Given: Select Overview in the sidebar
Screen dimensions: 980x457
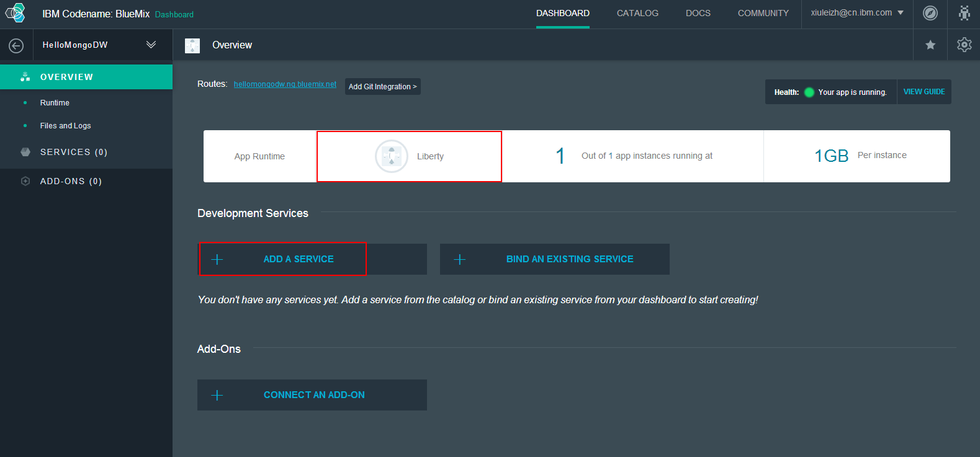Looking at the screenshot, I should click(86, 77).
